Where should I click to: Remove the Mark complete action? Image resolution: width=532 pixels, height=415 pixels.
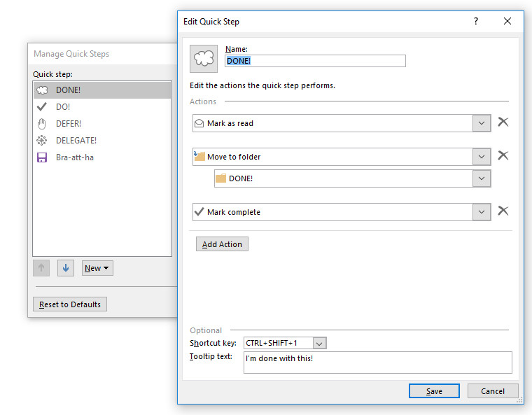(503, 211)
